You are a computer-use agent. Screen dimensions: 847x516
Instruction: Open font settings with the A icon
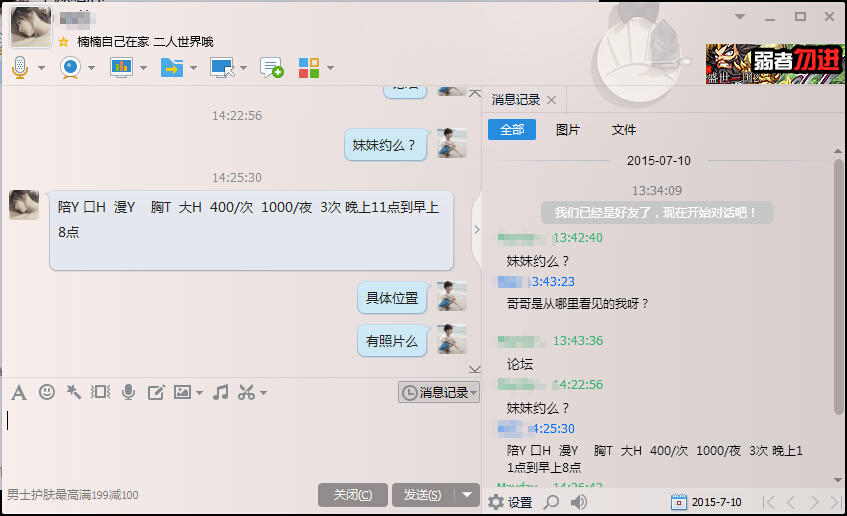coord(19,392)
